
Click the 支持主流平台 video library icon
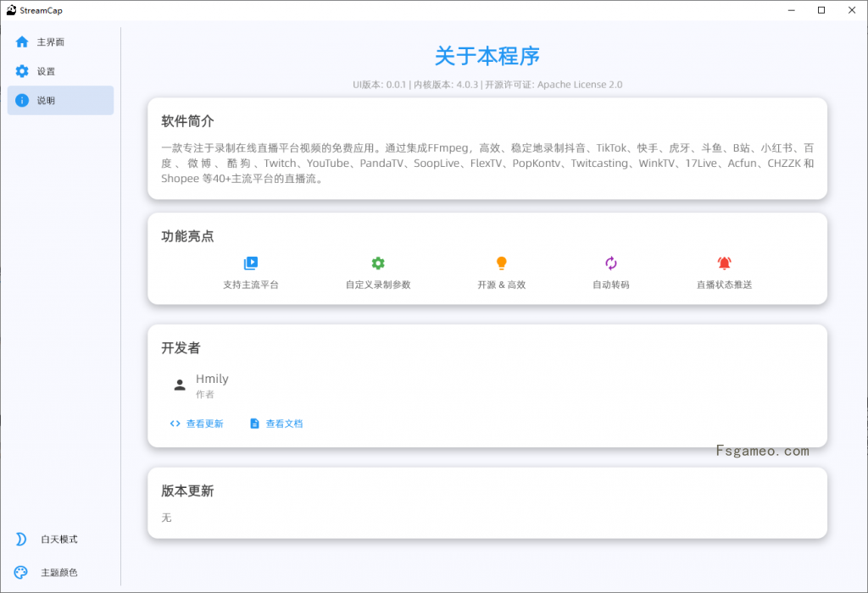[251, 263]
